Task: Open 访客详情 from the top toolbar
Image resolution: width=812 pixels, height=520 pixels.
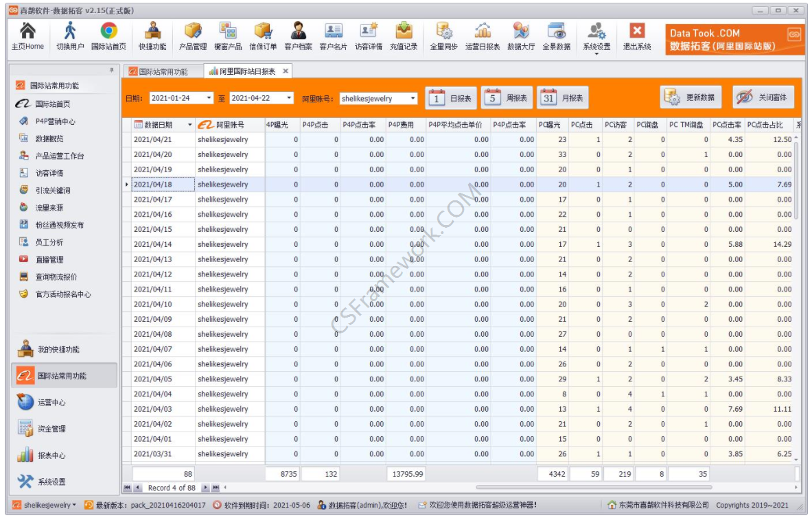Action: pyautogui.click(x=369, y=36)
